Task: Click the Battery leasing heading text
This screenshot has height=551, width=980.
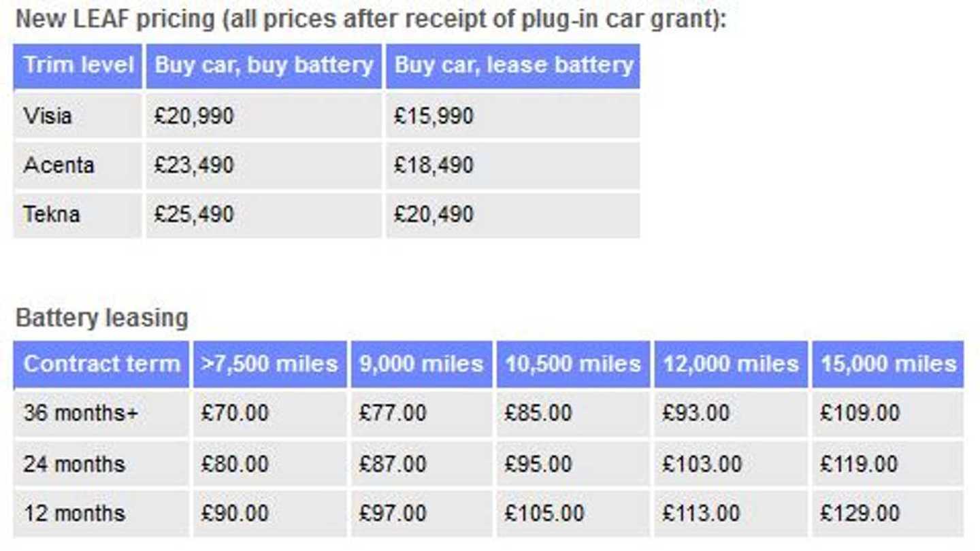Action: click(102, 318)
